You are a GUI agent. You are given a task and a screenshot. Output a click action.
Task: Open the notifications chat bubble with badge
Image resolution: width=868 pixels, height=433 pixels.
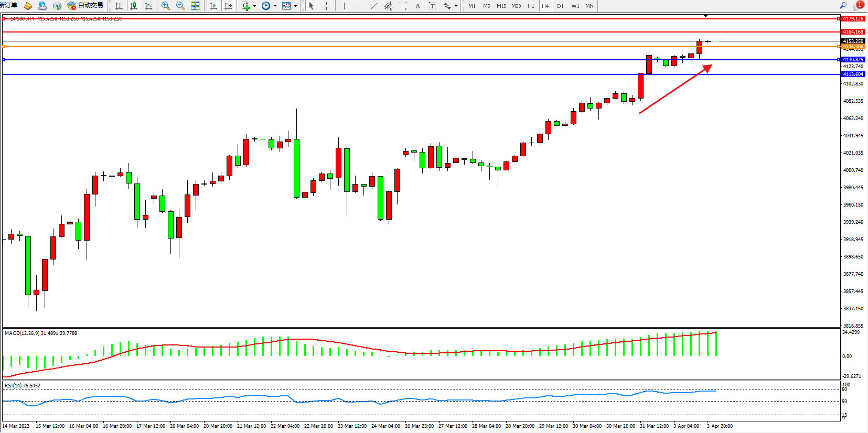858,5
